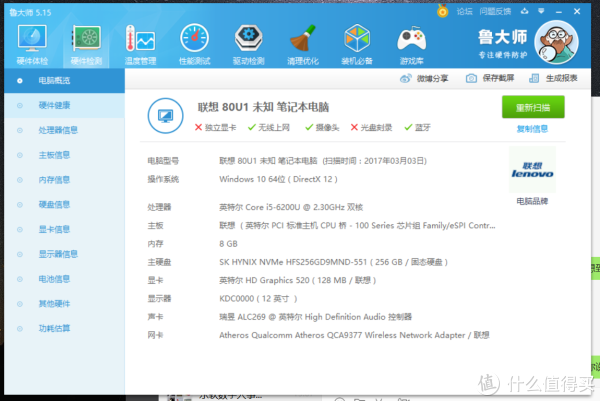The image size is (600, 401).
Task: Click the green 重新扫描 rescan button
Action: pos(533,108)
